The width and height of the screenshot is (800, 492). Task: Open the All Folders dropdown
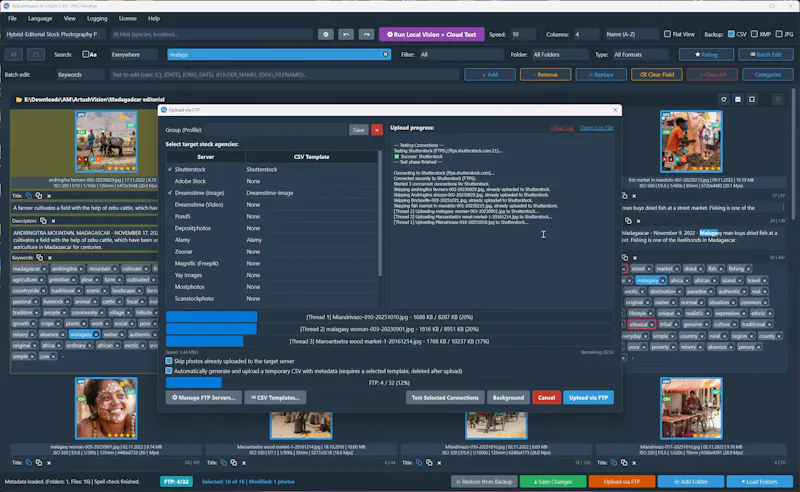[x=560, y=54]
